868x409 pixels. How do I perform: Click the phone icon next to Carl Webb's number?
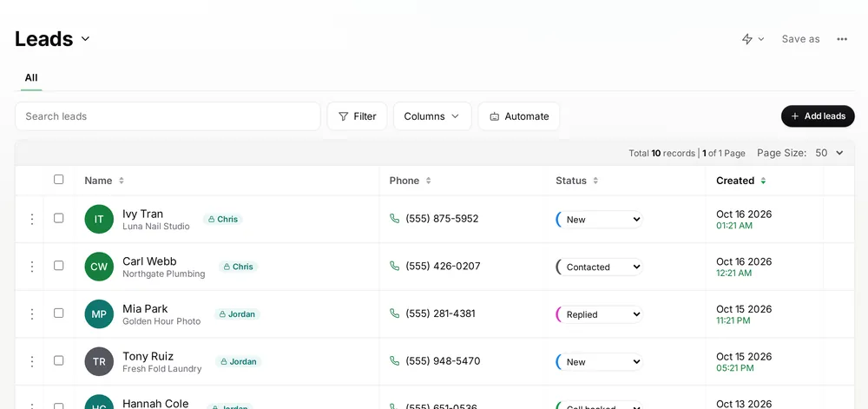click(394, 267)
